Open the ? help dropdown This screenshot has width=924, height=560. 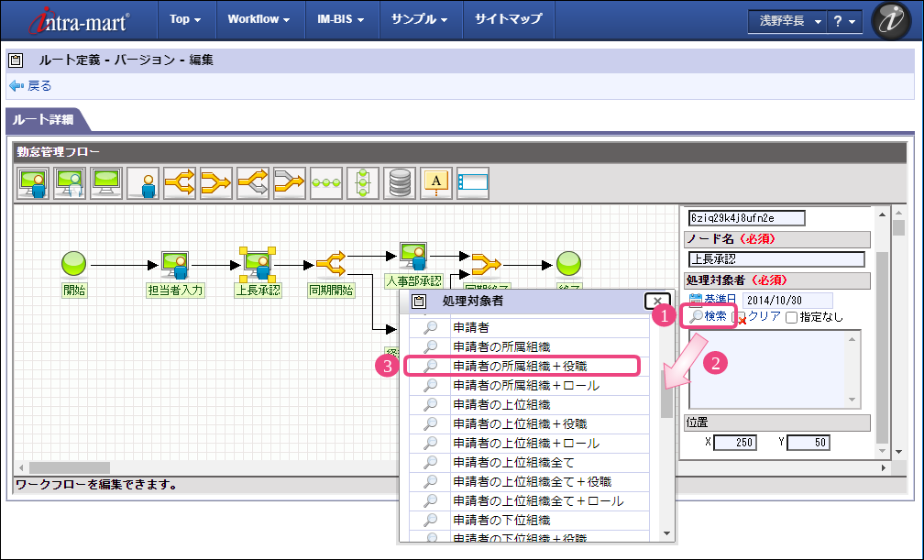(x=844, y=21)
